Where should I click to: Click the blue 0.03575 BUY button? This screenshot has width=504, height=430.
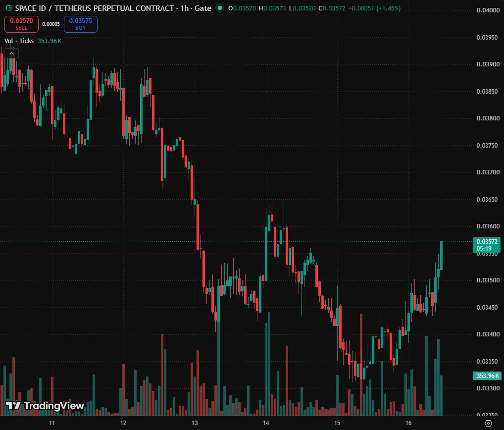pos(81,24)
